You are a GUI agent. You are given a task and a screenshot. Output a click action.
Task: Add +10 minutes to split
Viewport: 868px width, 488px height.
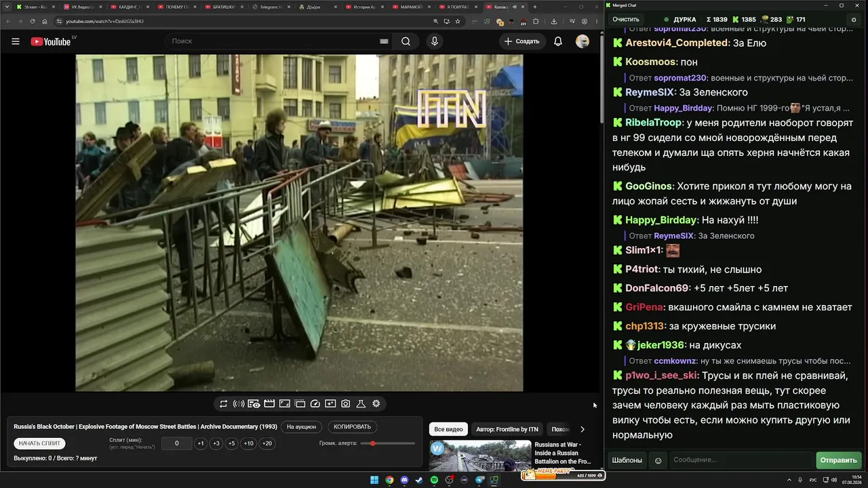[249, 444]
